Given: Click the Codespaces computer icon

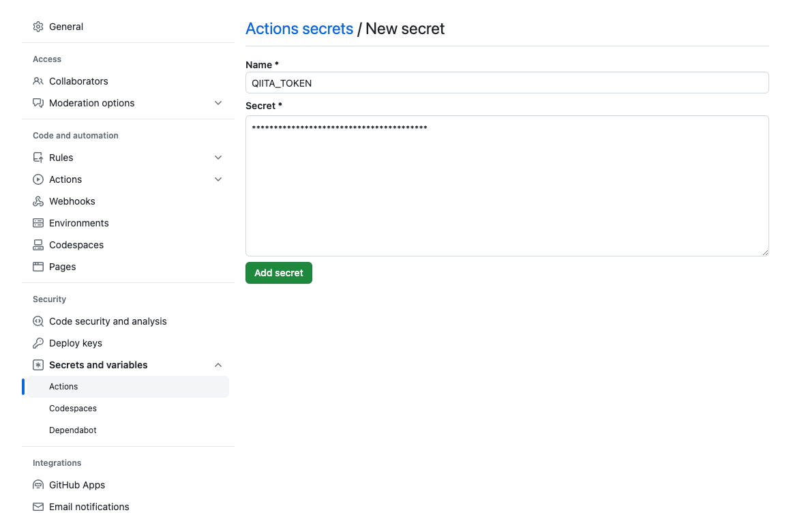Looking at the screenshot, I should tap(38, 245).
